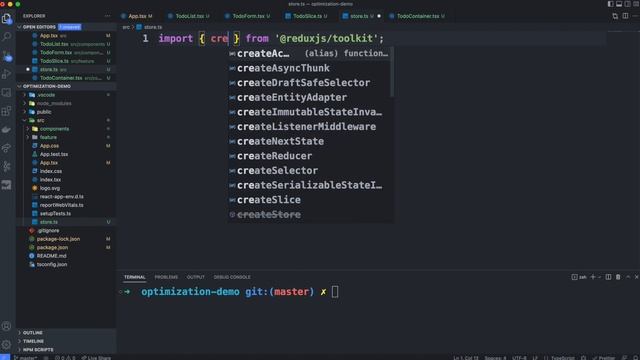Click the TypeScript language mode in status bar

[x=562, y=358]
